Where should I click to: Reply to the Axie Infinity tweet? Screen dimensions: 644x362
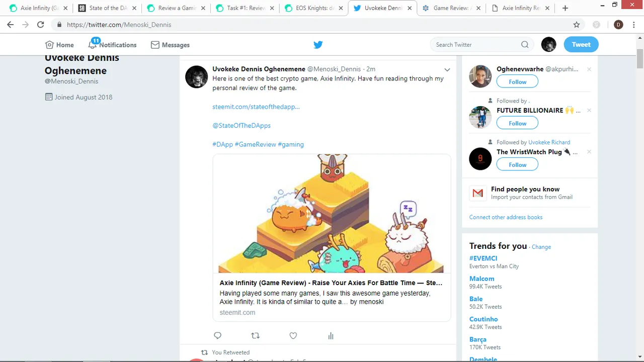[x=217, y=335]
